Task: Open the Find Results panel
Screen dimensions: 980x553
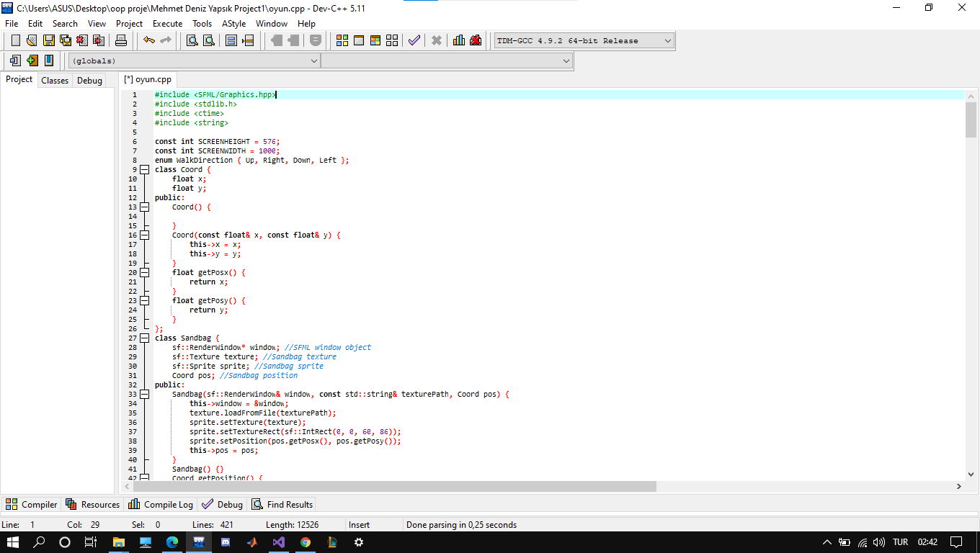Action: click(282, 504)
